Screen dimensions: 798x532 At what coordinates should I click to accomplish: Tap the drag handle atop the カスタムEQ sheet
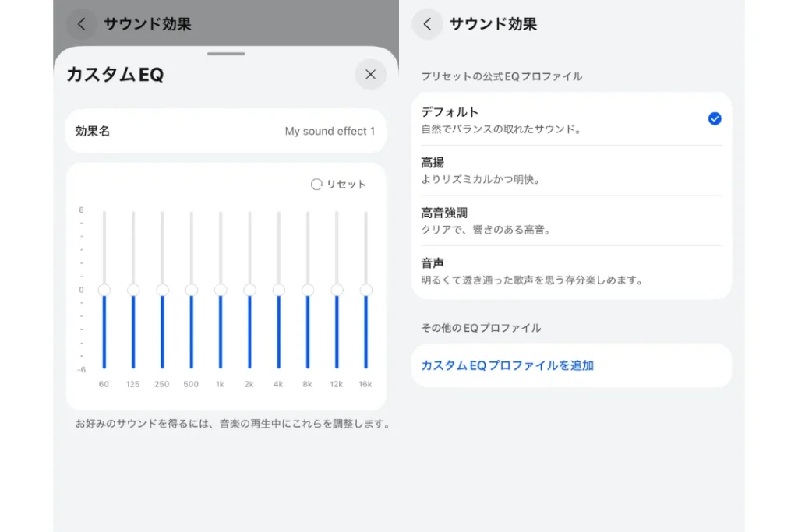tap(224, 55)
